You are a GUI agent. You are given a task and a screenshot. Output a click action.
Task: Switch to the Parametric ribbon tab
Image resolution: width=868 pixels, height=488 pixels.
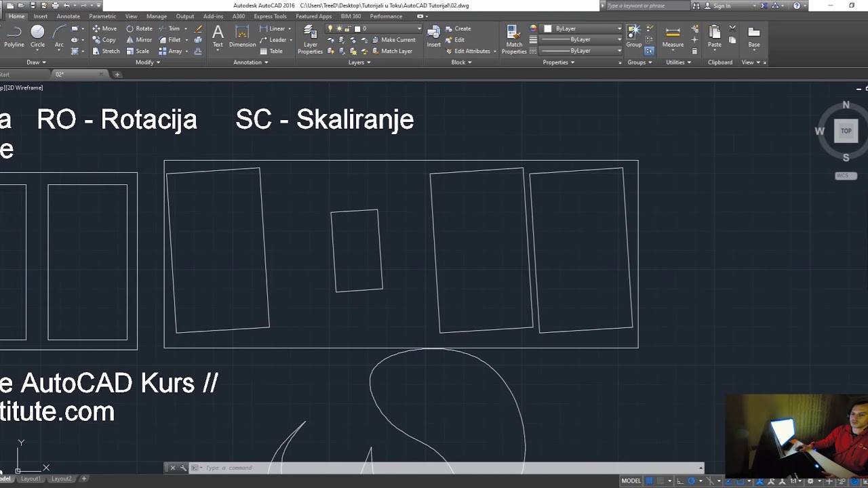point(102,16)
